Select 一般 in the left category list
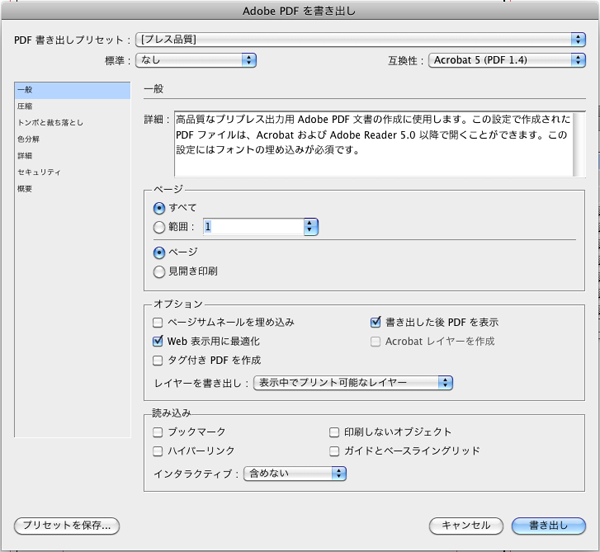This screenshot has width=600, height=552. [72, 90]
